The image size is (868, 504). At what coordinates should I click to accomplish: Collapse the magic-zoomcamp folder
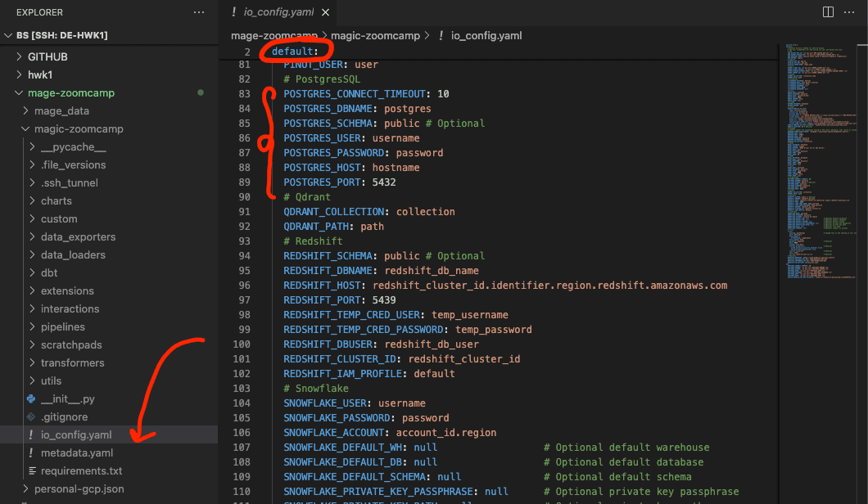25,129
